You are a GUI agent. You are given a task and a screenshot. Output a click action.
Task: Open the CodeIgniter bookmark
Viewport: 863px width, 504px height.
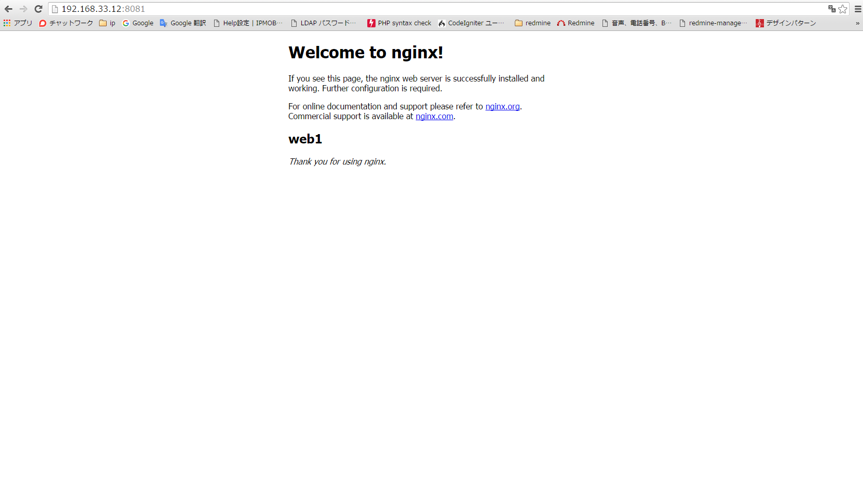(472, 23)
